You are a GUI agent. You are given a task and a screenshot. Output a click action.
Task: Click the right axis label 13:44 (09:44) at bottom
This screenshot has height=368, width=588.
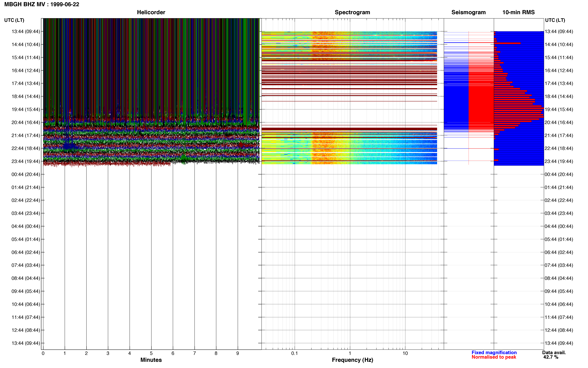(559, 343)
